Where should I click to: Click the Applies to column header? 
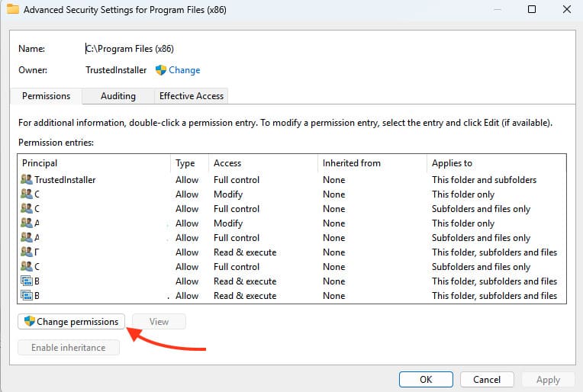[452, 163]
